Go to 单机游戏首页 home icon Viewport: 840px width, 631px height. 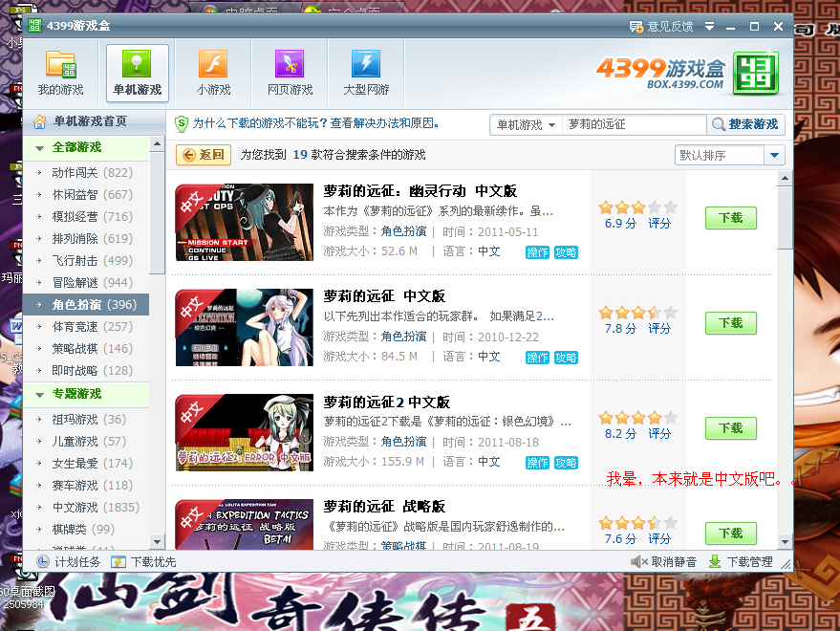tap(39, 121)
